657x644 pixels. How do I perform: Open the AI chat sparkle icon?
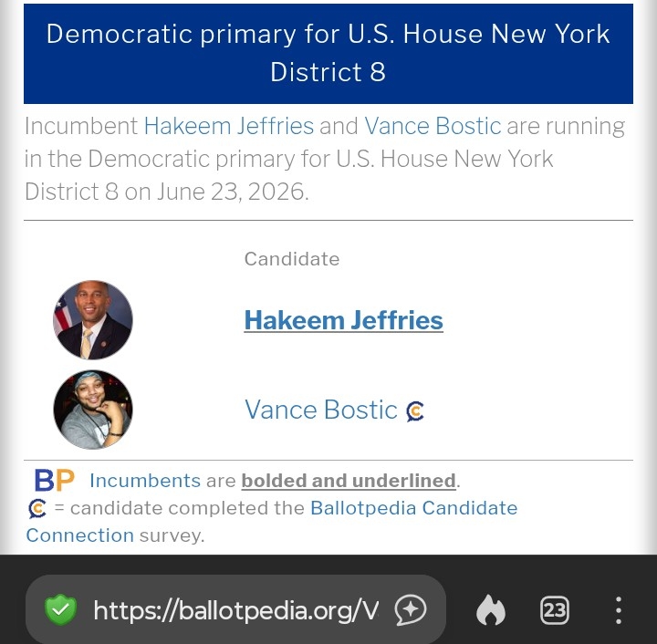(x=411, y=609)
